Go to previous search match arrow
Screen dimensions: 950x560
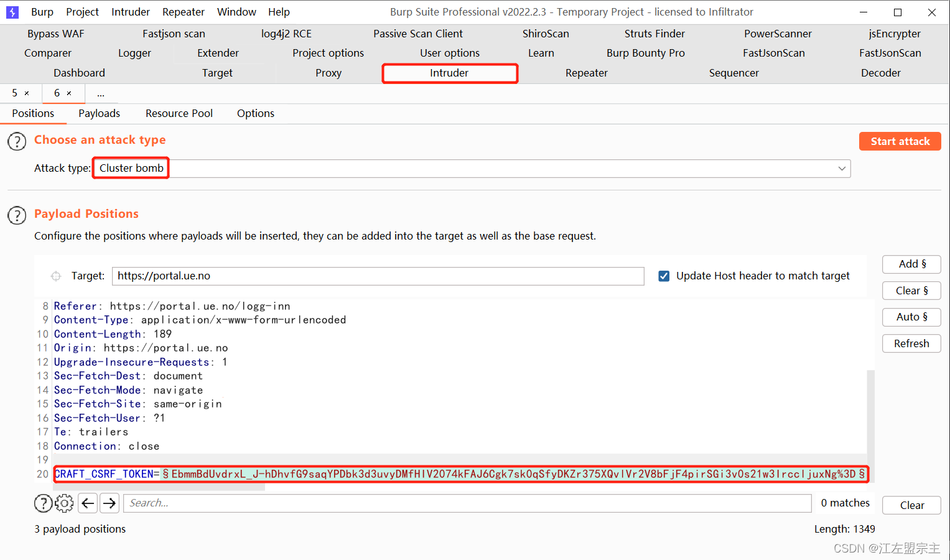click(88, 503)
